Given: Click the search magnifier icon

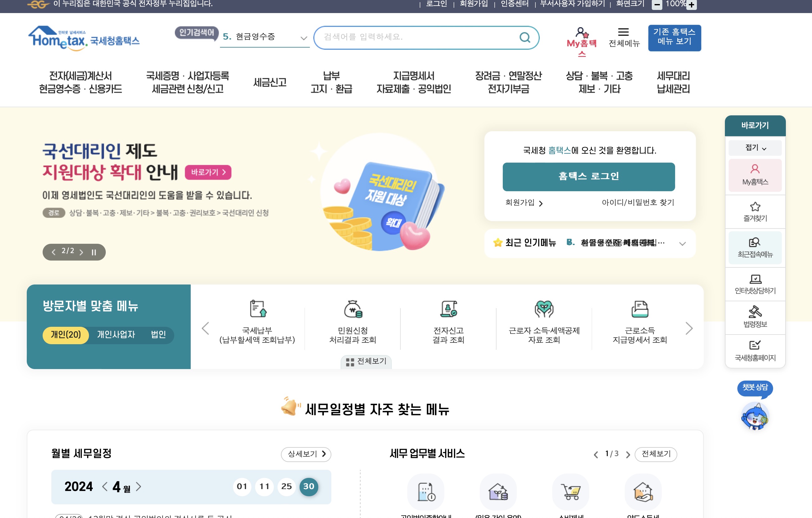Looking at the screenshot, I should pos(524,37).
